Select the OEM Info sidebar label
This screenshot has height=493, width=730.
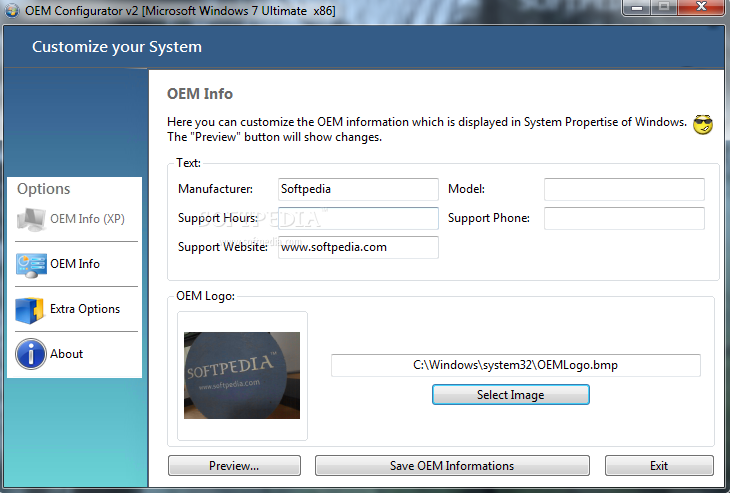tap(75, 264)
